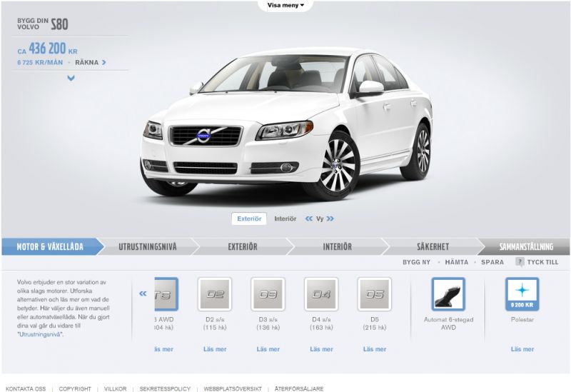
Task: Click the Bygg din Volvo S80 heading
Action: pos(43,24)
